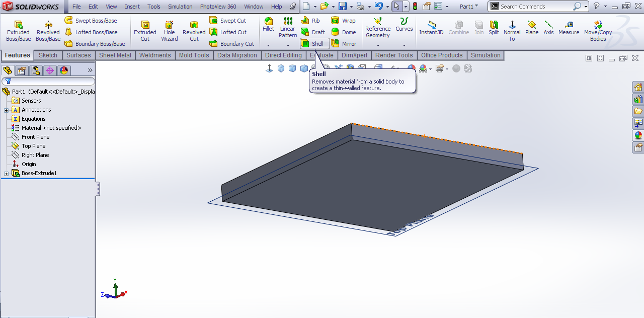Select Lofted Boss/Base
The height and width of the screenshot is (318, 644).
91,32
